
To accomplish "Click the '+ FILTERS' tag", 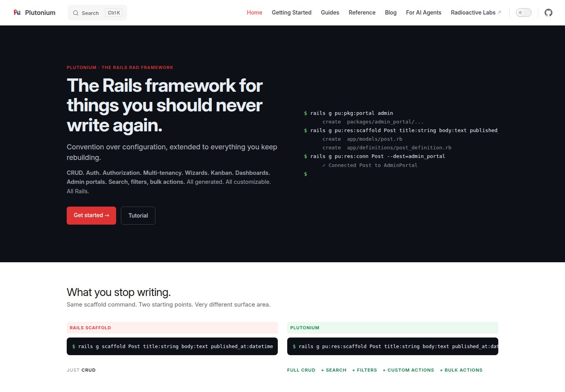I will [x=365, y=370].
